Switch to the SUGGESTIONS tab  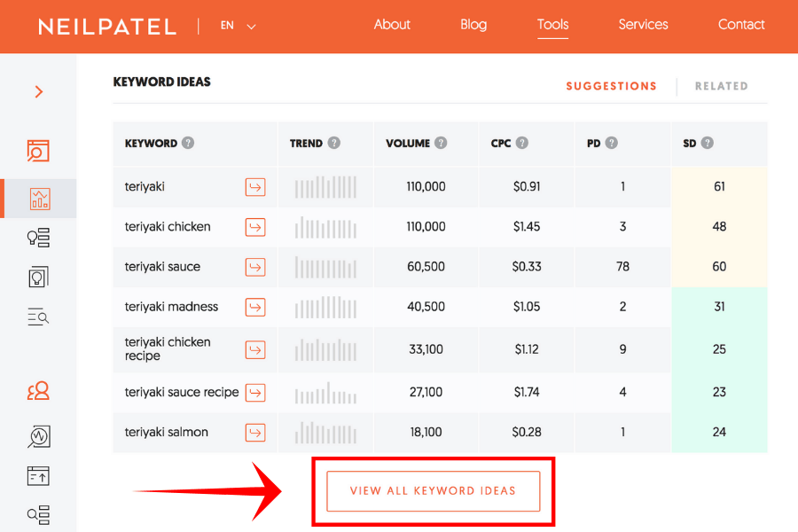[611, 86]
